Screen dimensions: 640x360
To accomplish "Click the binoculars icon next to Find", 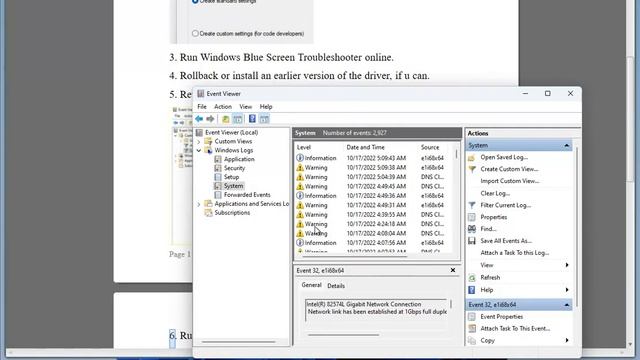I will click(472, 229).
